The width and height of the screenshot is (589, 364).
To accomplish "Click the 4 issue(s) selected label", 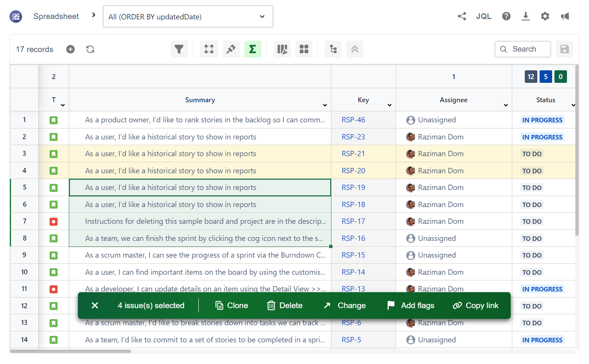I will pyautogui.click(x=151, y=305).
